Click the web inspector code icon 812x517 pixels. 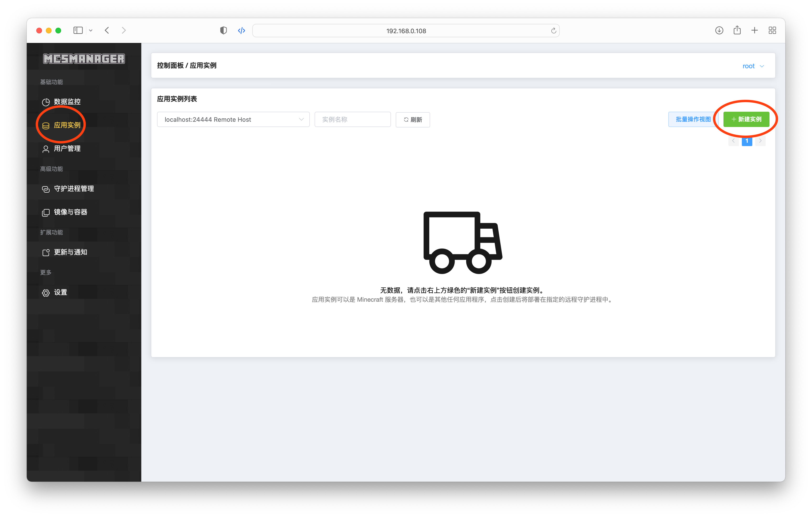coord(242,31)
